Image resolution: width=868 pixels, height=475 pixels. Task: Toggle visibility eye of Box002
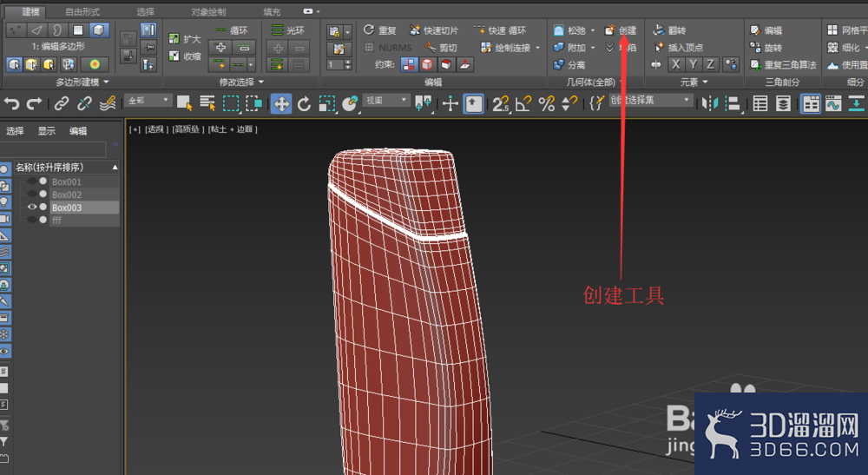pyautogui.click(x=32, y=195)
